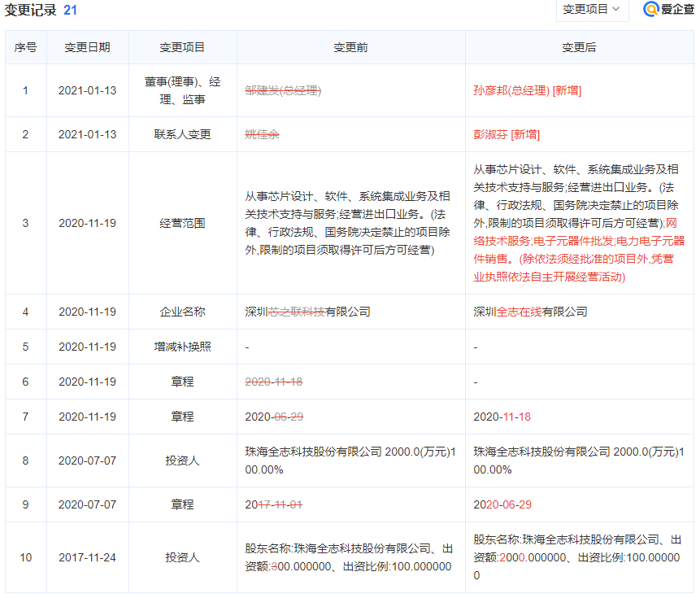Image resolution: width=700 pixels, height=598 pixels.
Task: Select 2020-06-29 after-value in row 9
Action: 502,504
